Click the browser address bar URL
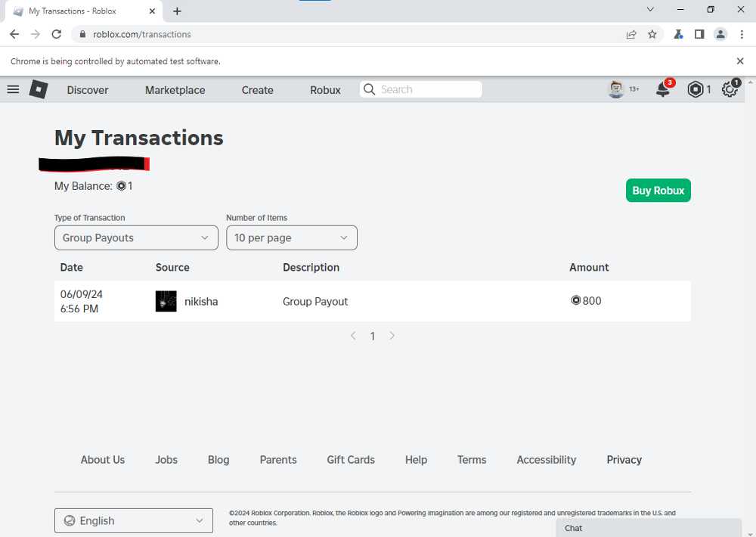Screen dimensions: 756x537 tap(142, 34)
